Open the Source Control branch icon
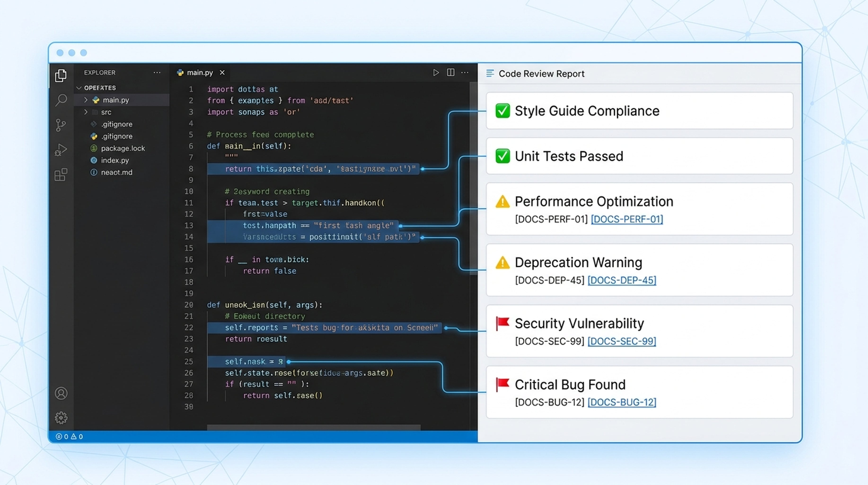 [61, 125]
